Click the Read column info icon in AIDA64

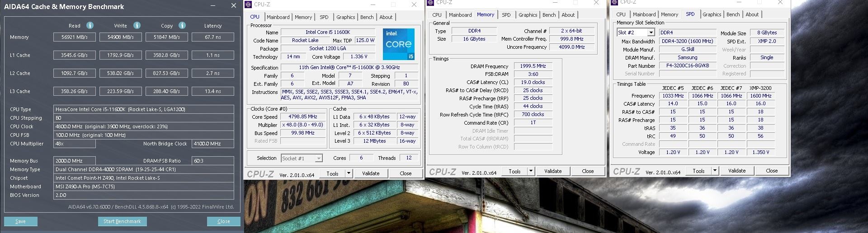90,25
